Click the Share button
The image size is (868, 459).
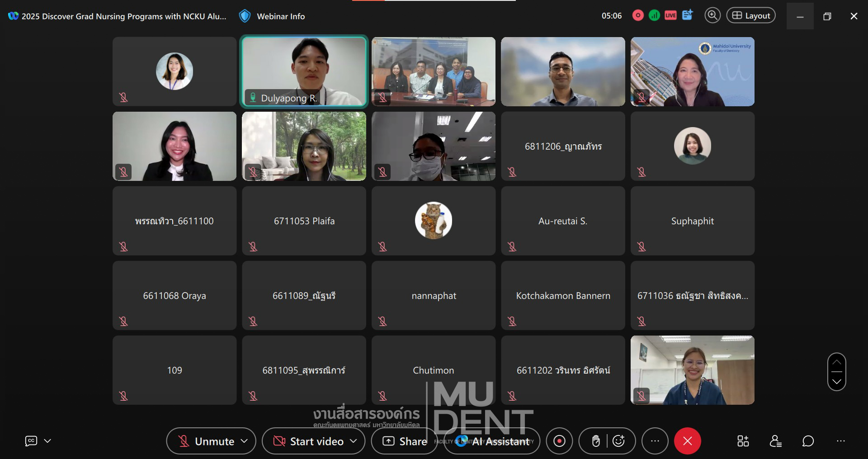pos(405,441)
